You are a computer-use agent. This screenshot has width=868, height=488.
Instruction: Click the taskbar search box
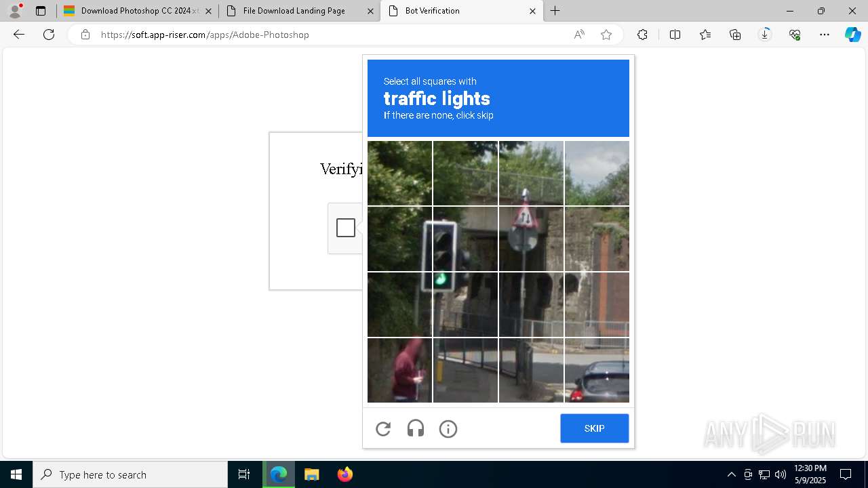pos(130,474)
